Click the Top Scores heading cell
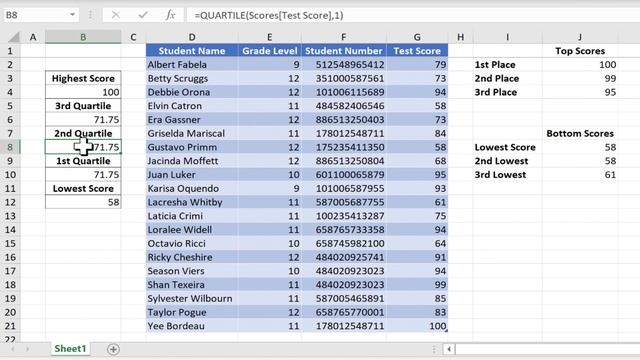 point(580,51)
